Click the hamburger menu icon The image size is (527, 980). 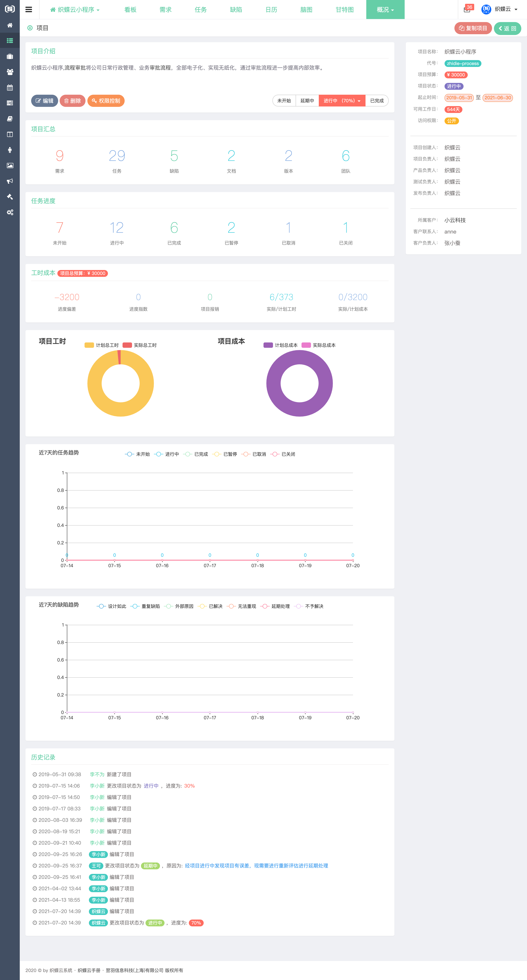tap(28, 10)
